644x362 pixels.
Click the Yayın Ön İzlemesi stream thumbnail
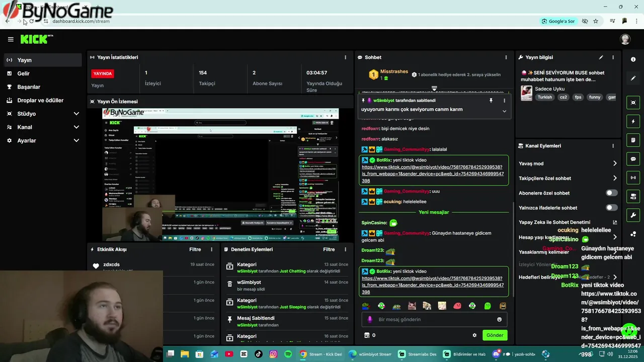coord(220,174)
